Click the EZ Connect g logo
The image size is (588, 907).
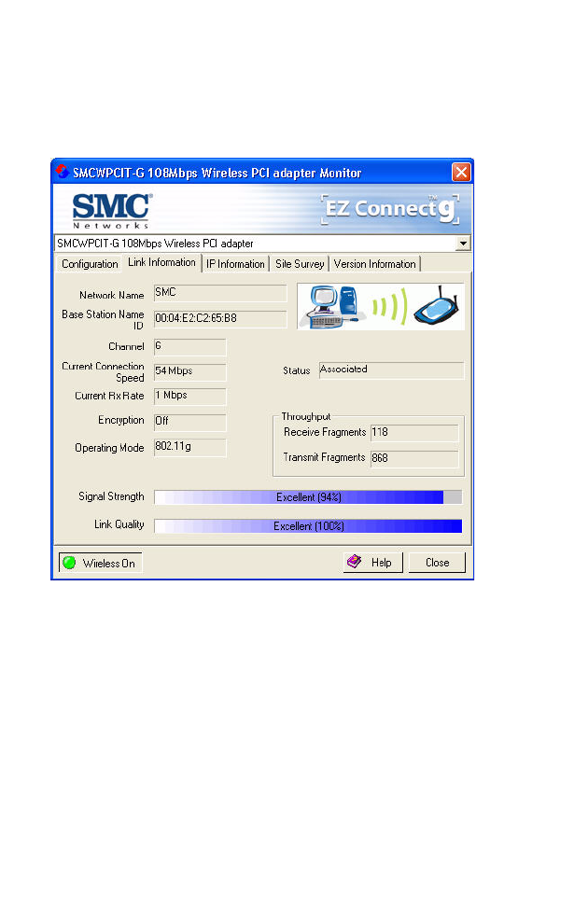pyautogui.click(x=391, y=209)
